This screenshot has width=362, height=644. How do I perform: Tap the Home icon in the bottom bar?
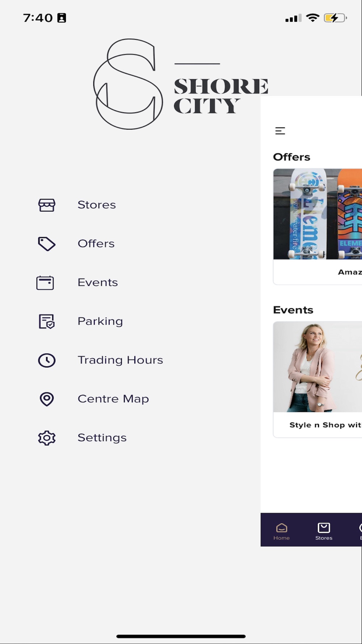282,527
